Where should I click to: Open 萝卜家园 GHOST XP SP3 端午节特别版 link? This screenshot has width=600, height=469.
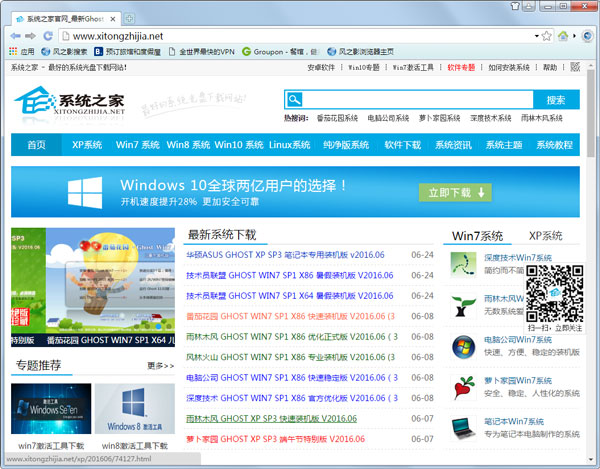[x=276, y=439]
